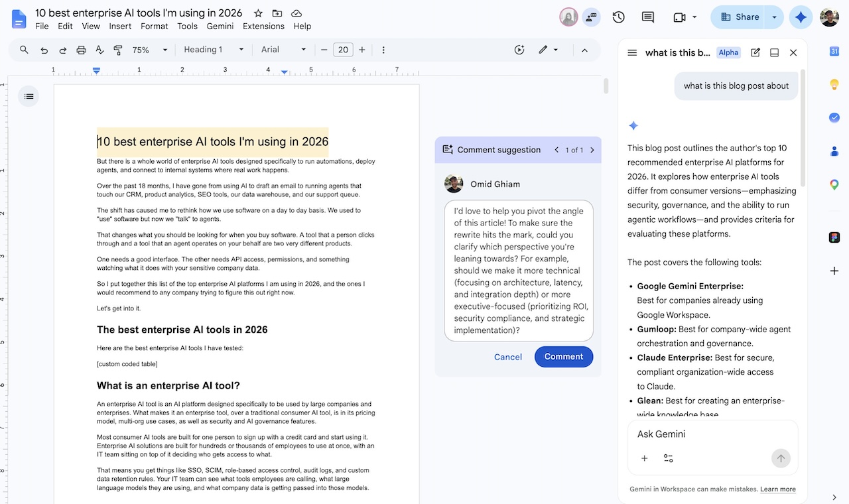Open version history clock icon
The image size is (849, 504).
tap(619, 17)
